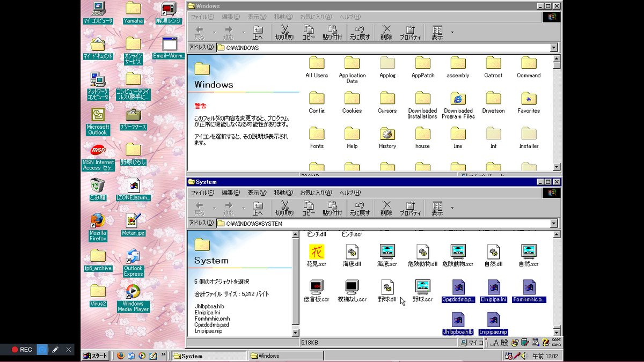This screenshot has height=362, width=644.
Task: Select the Drwatson folder
Action: pyautogui.click(x=493, y=102)
